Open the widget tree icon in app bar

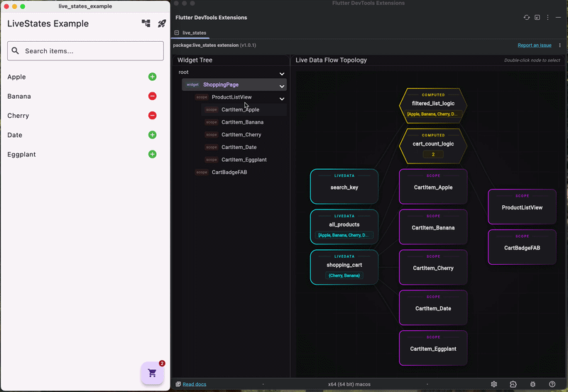(146, 23)
